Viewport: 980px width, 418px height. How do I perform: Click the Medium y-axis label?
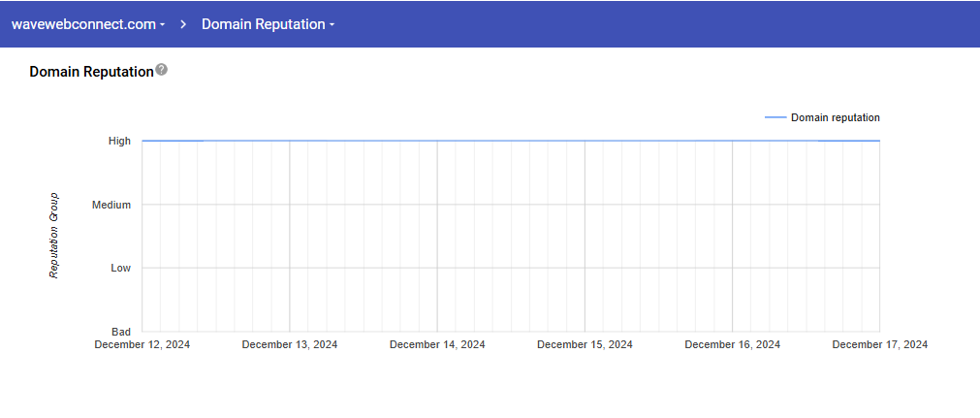(x=111, y=205)
